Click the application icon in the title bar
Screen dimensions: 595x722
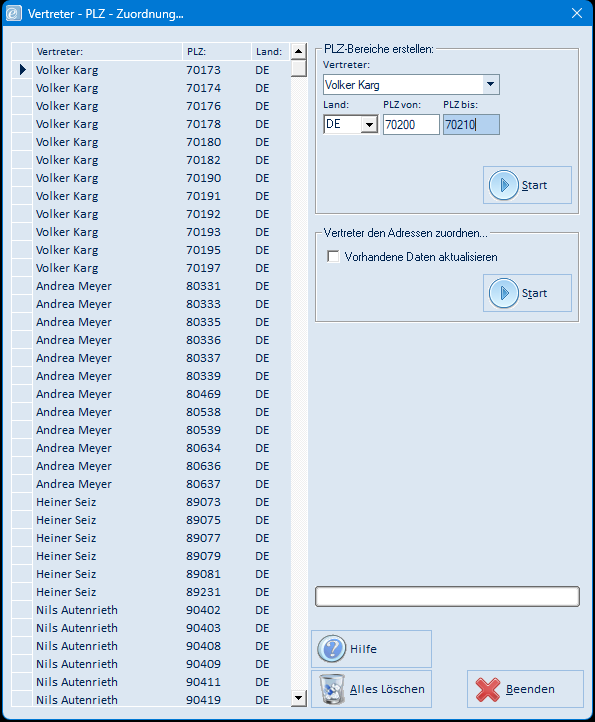[x=13, y=13]
